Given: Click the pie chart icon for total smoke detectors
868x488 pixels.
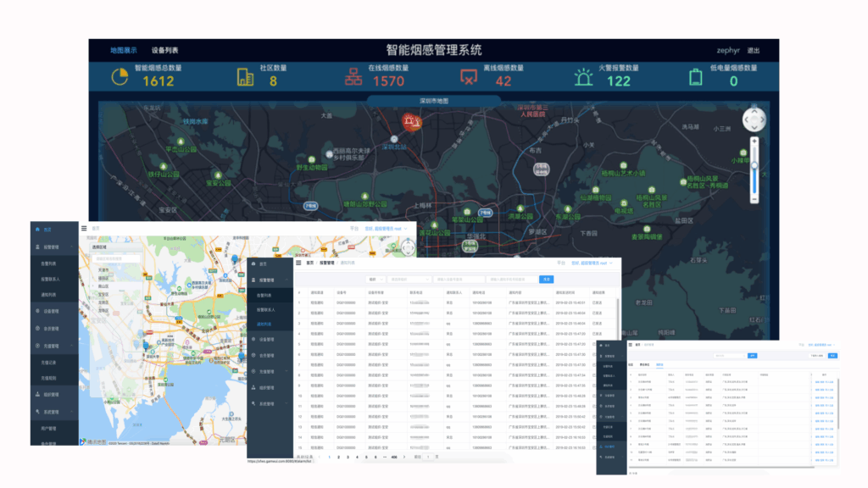Looking at the screenshot, I should (x=120, y=77).
